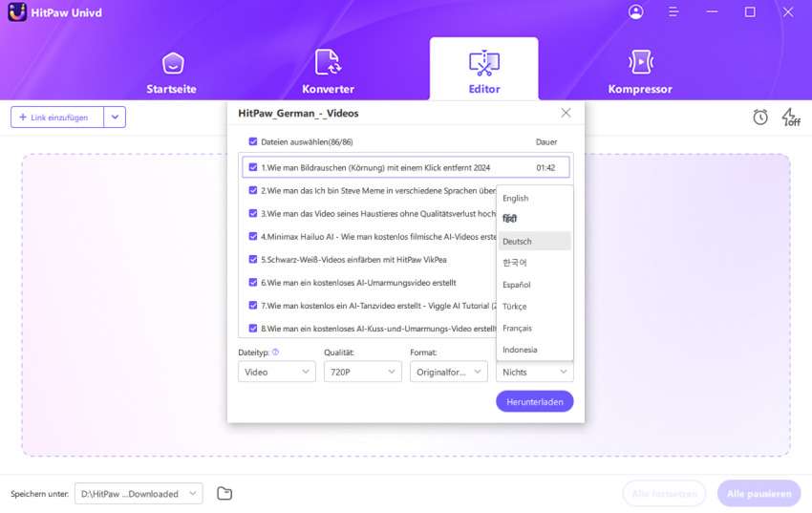The image size is (812, 513).
Task: Uncheck video 5 Schwarz-Weiß-Videos einfärben
Action: point(253,259)
